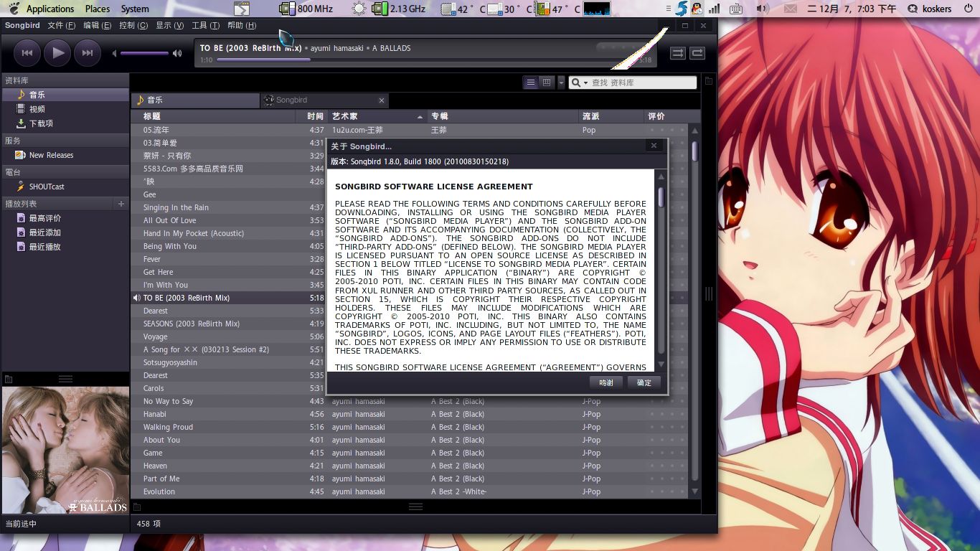
Task: Skip to the next track
Action: [88, 52]
